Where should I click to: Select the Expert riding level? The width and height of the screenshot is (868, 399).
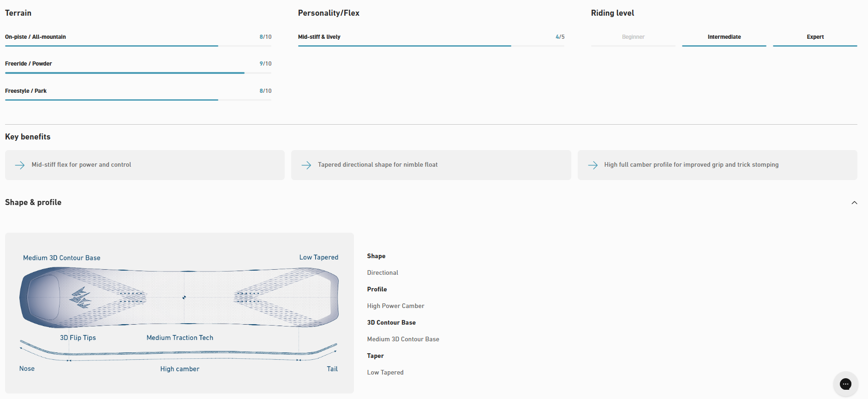click(814, 37)
